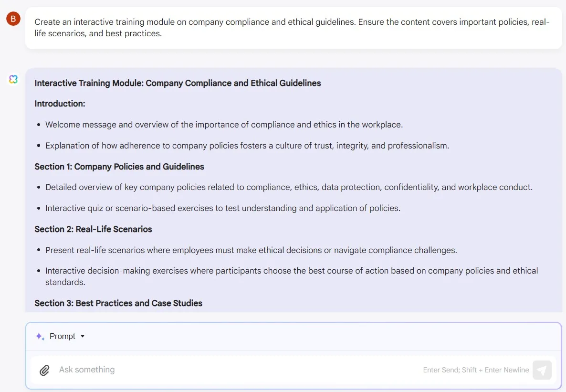This screenshot has width=566, height=392.
Task: Expand the Prompt dropdown arrow
Action: coord(83,336)
